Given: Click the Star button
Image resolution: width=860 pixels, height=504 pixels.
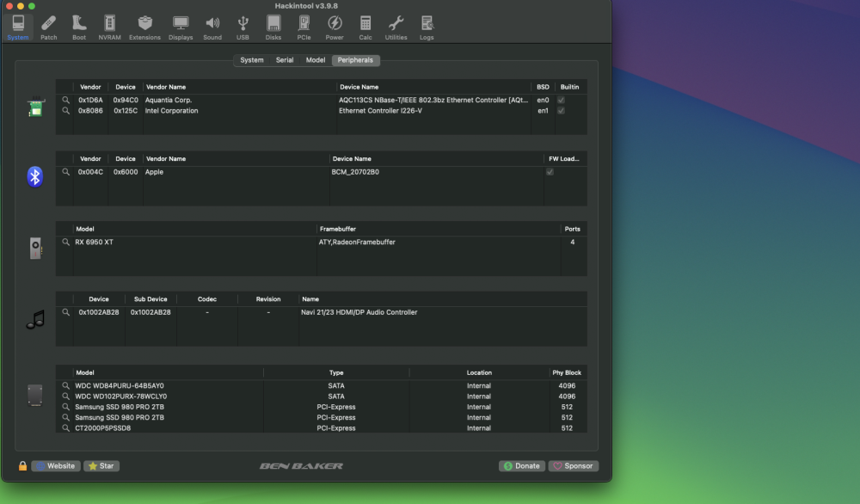Looking at the screenshot, I should [101, 465].
